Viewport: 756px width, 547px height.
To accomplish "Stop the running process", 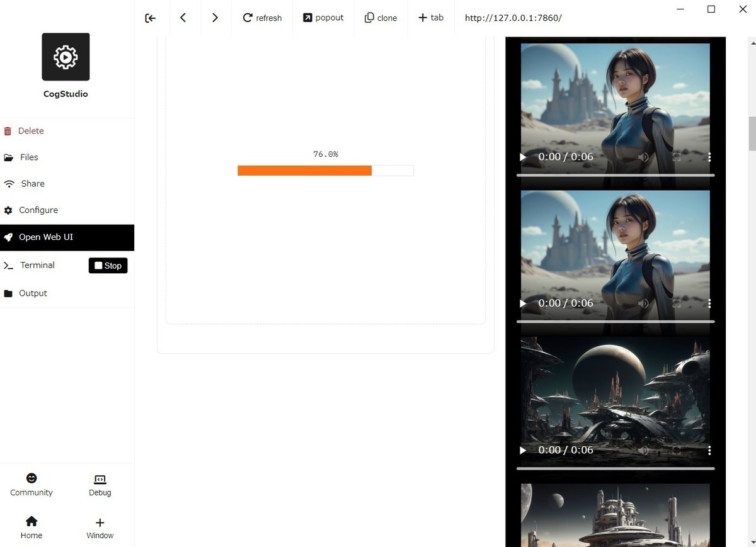I will (108, 265).
